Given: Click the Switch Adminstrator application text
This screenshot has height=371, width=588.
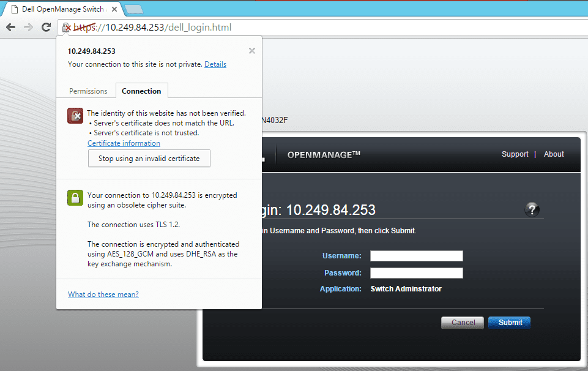Looking at the screenshot, I should coord(406,288).
